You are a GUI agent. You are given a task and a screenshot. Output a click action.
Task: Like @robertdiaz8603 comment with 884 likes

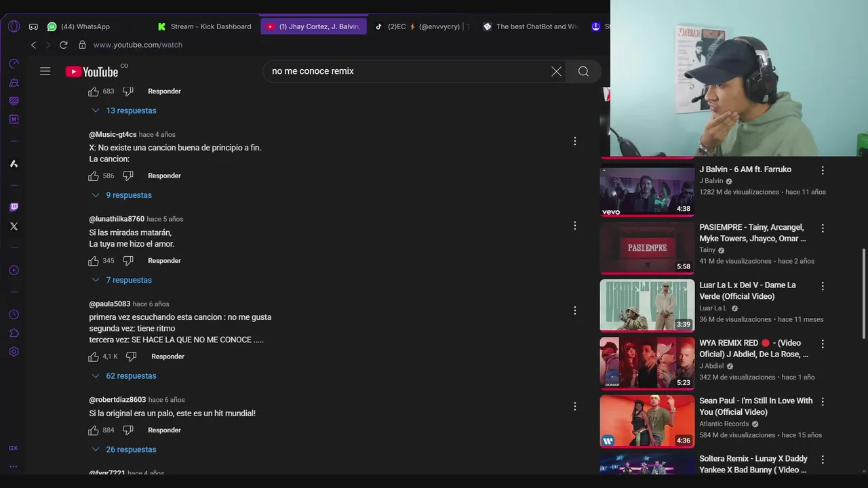point(94,430)
